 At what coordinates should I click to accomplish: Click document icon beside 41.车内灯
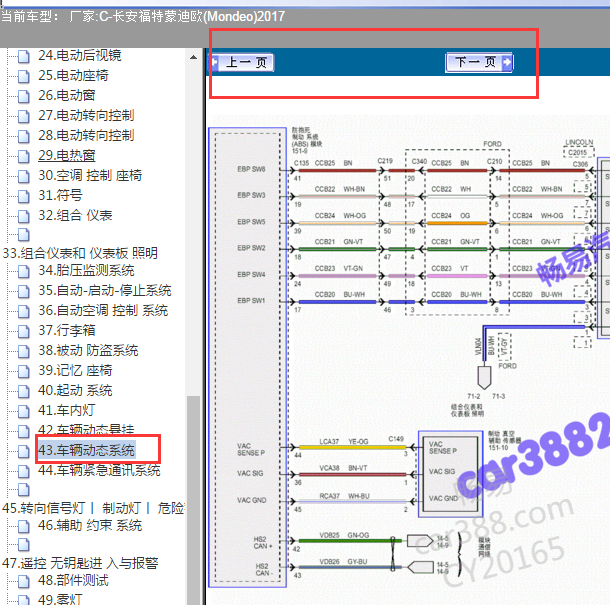click(x=24, y=411)
